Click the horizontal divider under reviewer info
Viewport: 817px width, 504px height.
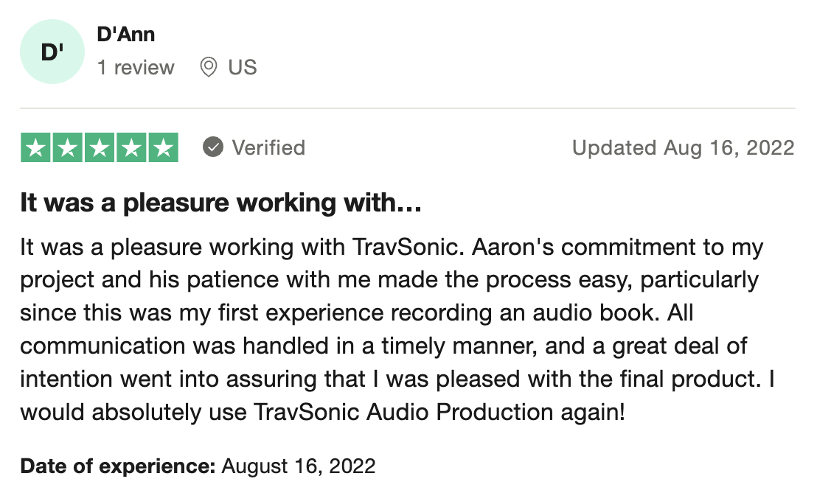click(x=408, y=109)
